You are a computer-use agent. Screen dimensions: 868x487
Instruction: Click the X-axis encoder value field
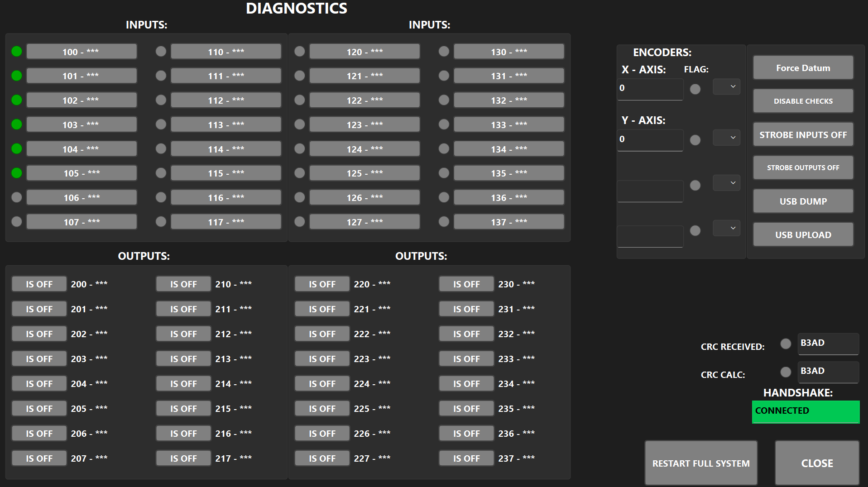[650, 89]
